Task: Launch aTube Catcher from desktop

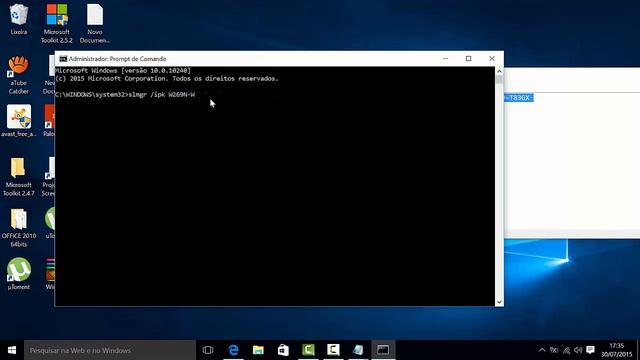Action: tap(19, 75)
